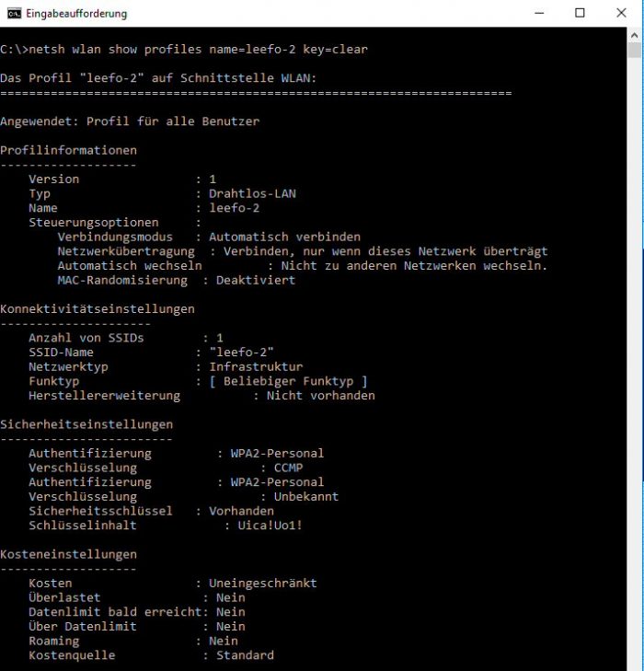Click the Drahtlos-LAN type value
The image size is (644, 671).
252,194
